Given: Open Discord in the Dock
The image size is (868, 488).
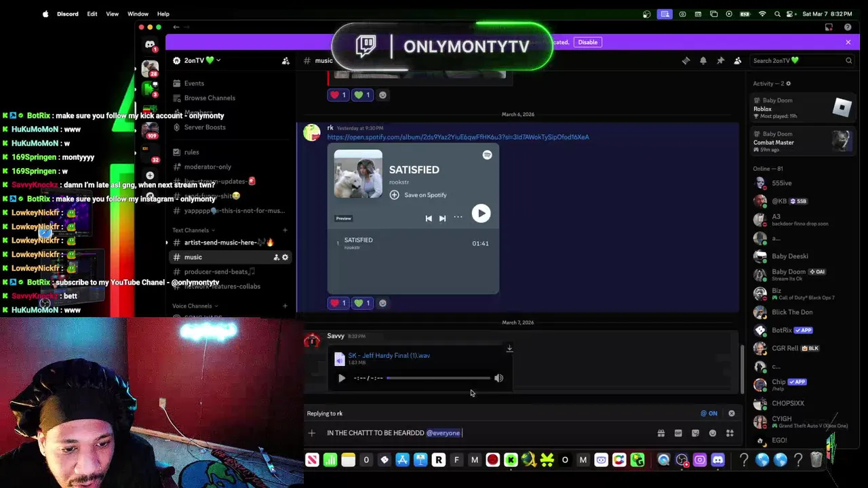Looking at the screenshot, I should pos(717,460).
